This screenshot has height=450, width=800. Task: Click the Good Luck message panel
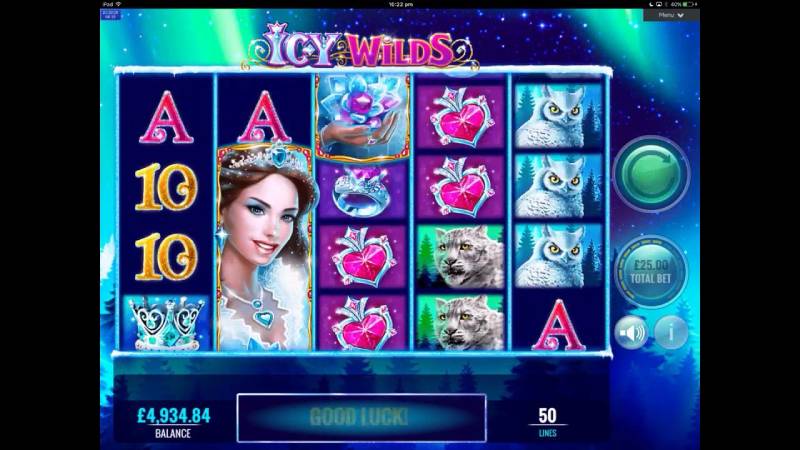coord(361,417)
